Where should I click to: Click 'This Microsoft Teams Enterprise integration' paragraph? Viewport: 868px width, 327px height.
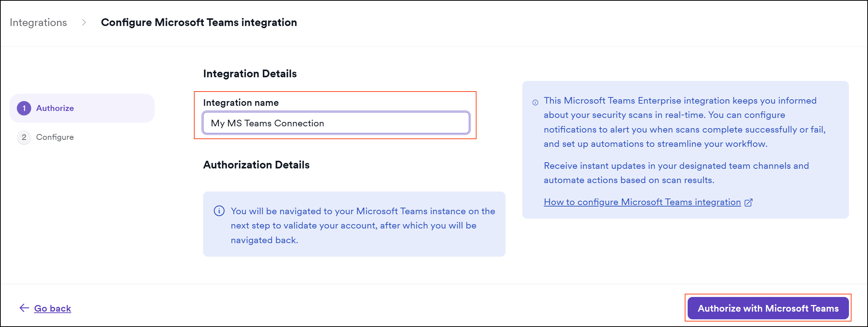click(685, 122)
